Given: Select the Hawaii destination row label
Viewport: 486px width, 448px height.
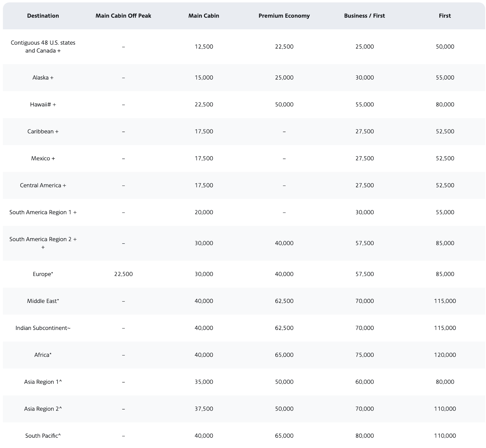Looking at the screenshot, I should (x=43, y=104).
